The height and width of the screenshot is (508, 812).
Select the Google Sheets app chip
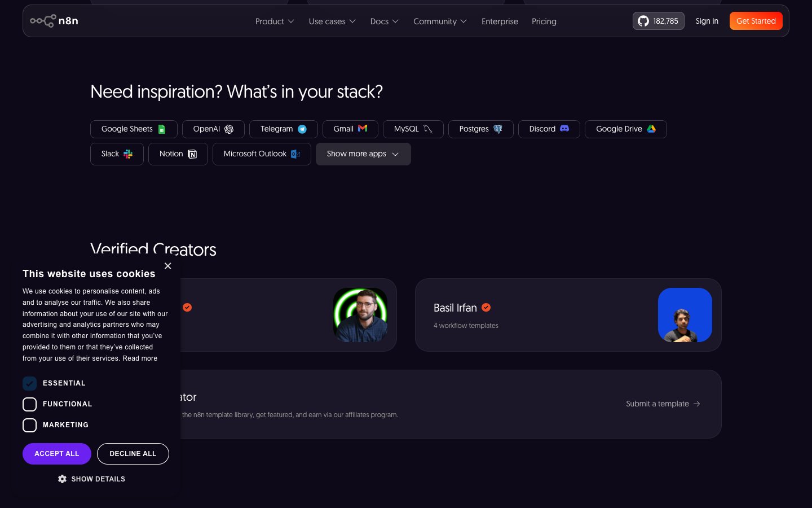pyautogui.click(x=134, y=129)
